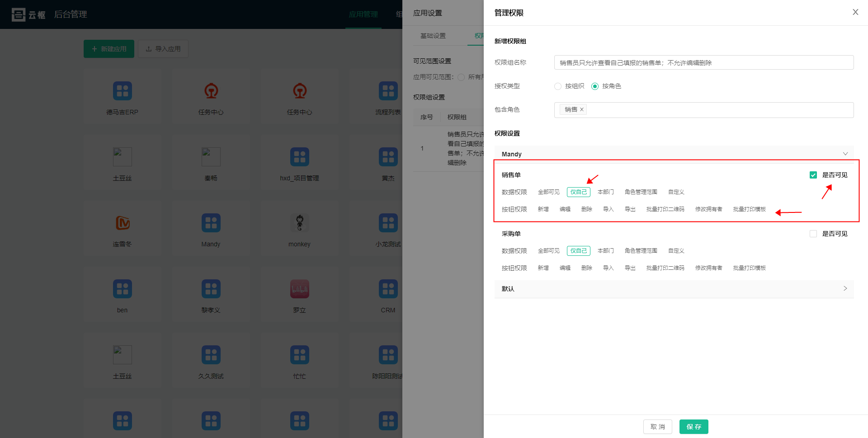This screenshot has height=438, width=868.
Task: Open the Mandy app icon in grid
Action: click(x=211, y=223)
